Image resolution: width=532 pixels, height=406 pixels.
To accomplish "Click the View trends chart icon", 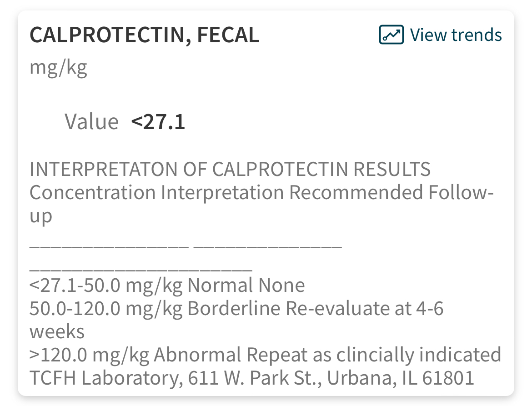I will 391,35.
